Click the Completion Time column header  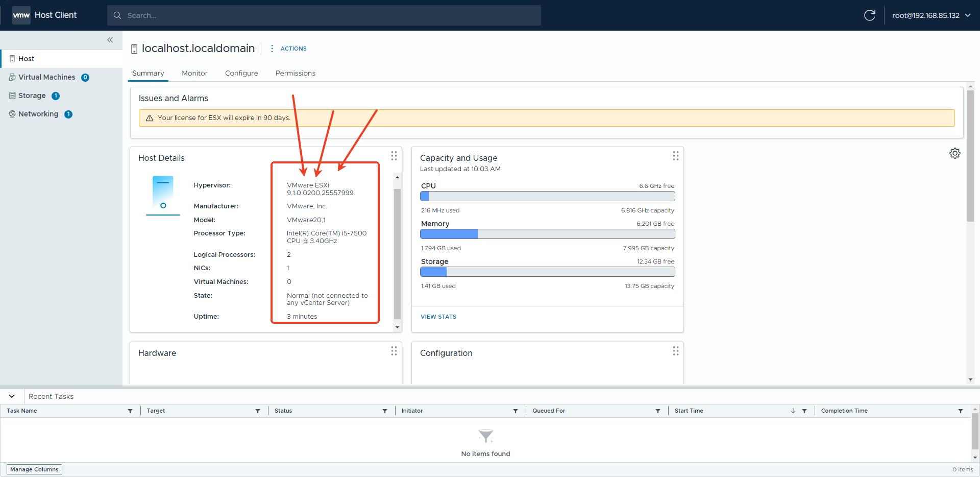pos(844,411)
